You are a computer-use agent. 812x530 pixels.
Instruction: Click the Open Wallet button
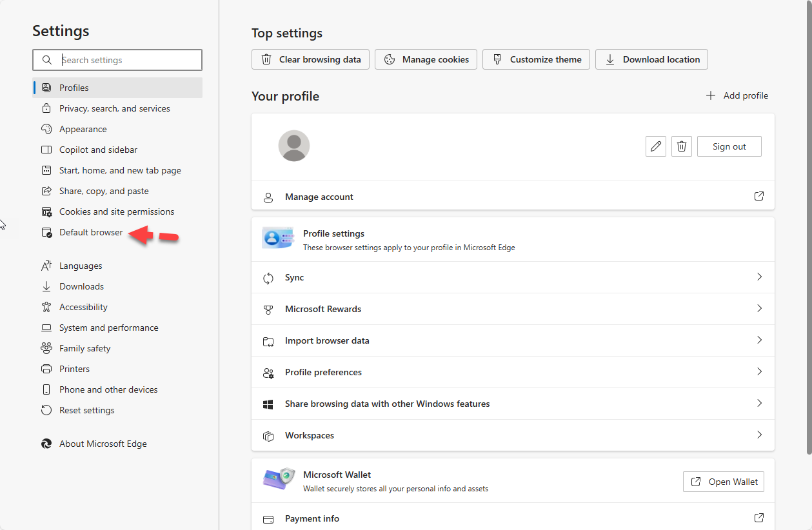coord(724,482)
